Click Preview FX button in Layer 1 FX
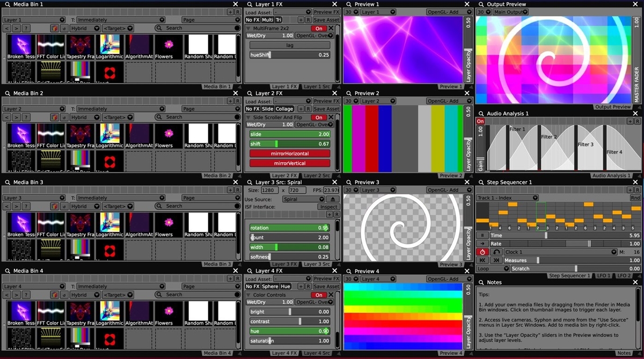This screenshot has width=644, height=359. (x=326, y=12)
